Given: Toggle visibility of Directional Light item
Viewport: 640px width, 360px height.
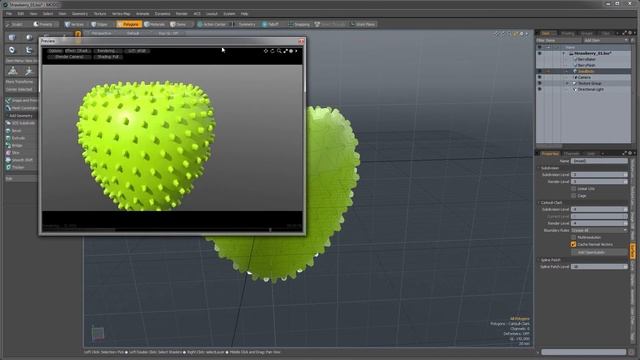Looking at the screenshot, I should coord(540,89).
